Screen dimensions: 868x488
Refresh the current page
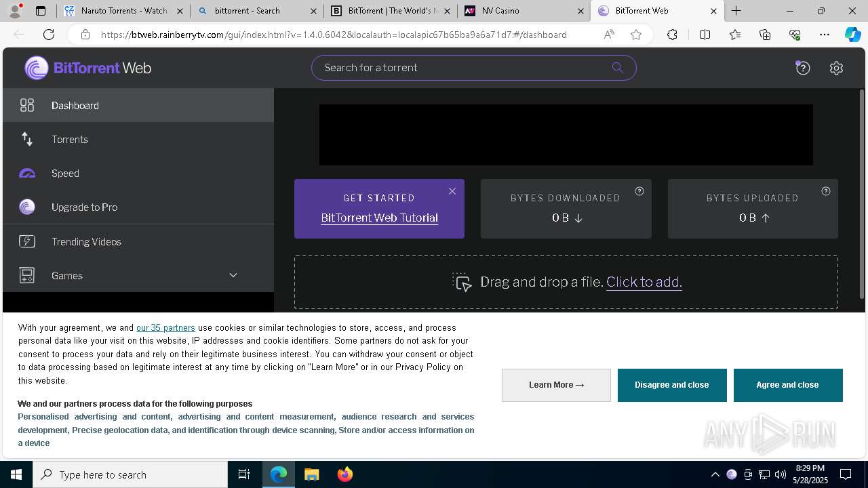click(x=49, y=35)
